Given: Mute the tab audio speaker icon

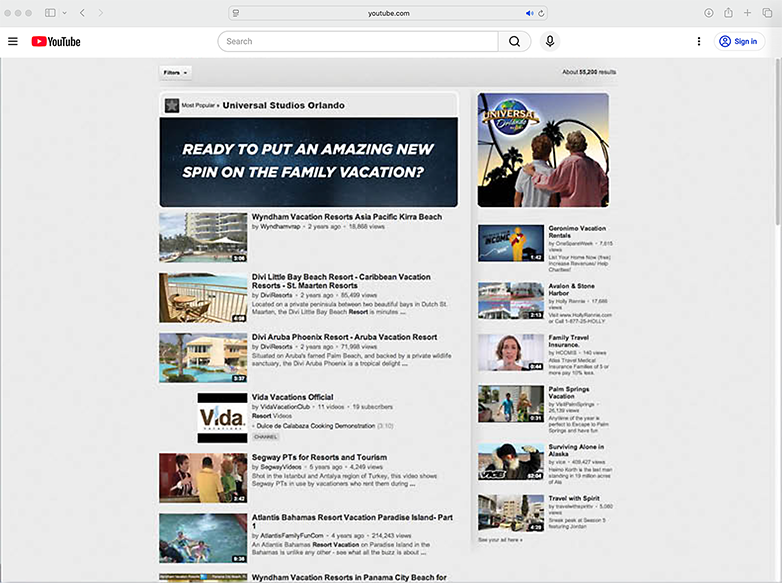Looking at the screenshot, I should pyautogui.click(x=529, y=13).
